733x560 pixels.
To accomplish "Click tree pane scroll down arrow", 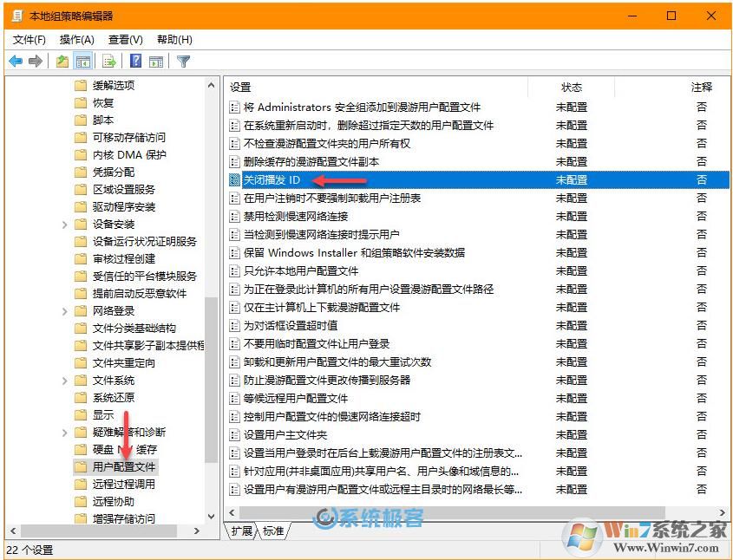I will tap(212, 516).
